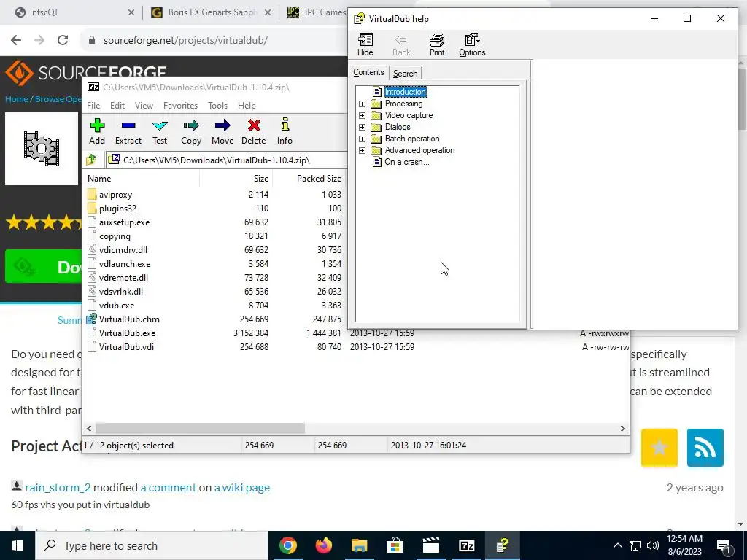Sort archive list by Size column
This screenshot has height=560, width=747.
[236, 179]
